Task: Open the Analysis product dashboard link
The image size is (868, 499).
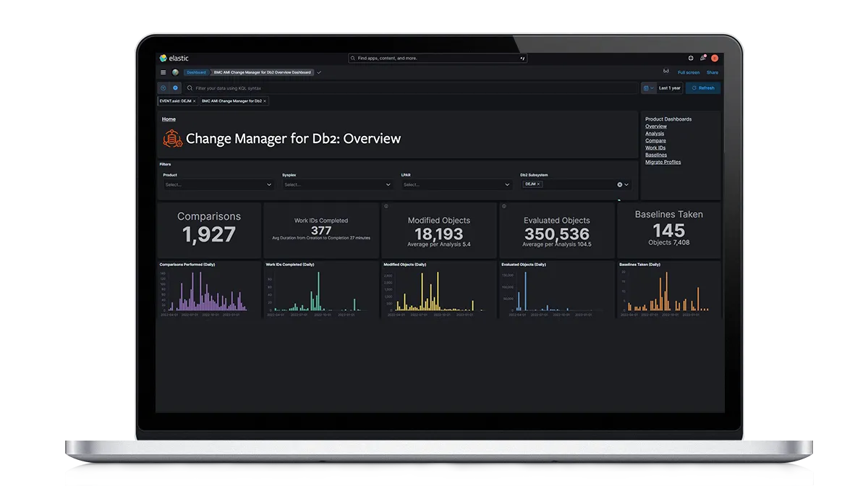Action: 655,134
